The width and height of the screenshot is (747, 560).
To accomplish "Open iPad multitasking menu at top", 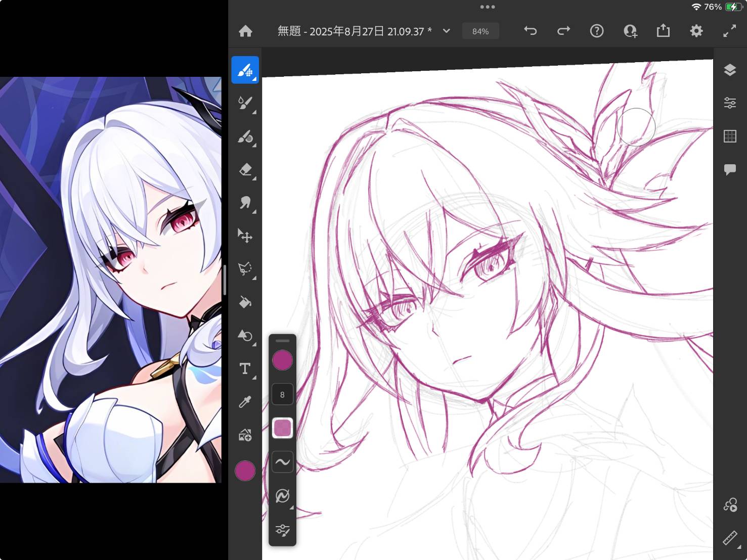I will point(487,7).
